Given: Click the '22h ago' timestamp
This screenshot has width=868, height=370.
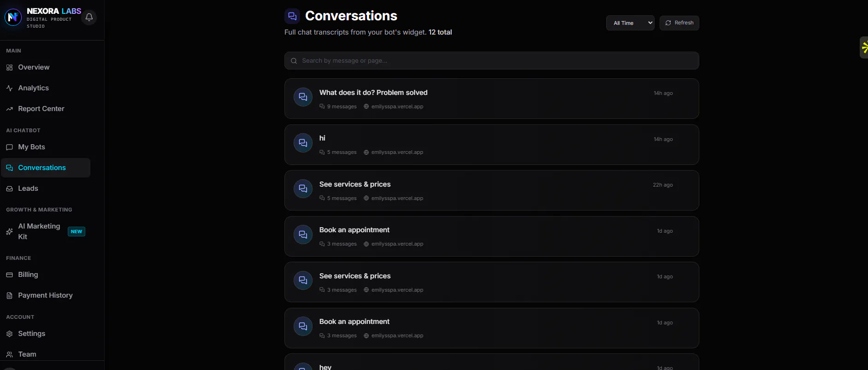Looking at the screenshot, I should [663, 185].
